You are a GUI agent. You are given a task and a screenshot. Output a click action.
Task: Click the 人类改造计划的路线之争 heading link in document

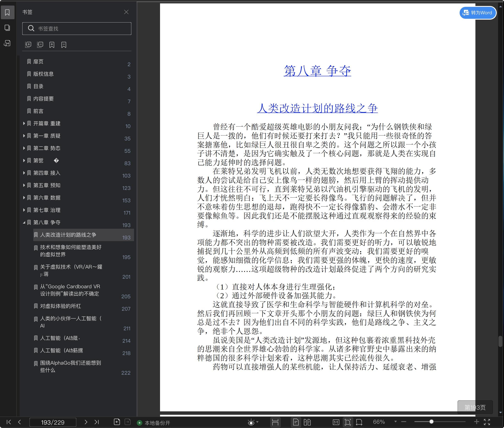(x=317, y=108)
